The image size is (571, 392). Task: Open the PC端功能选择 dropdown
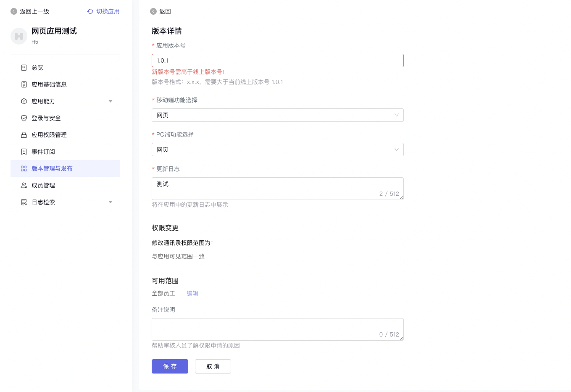(x=278, y=150)
